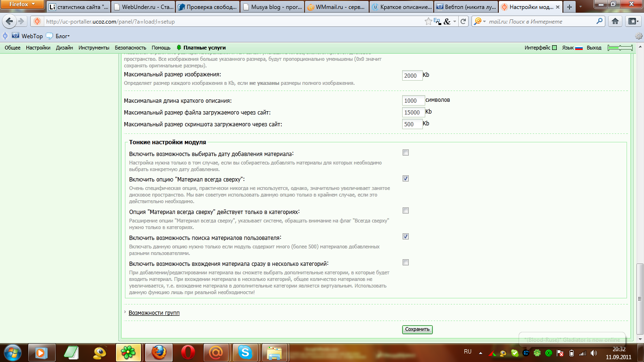The image size is (644, 362).
Task: Enable choosing the material's date added
Action: click(405, 153)
